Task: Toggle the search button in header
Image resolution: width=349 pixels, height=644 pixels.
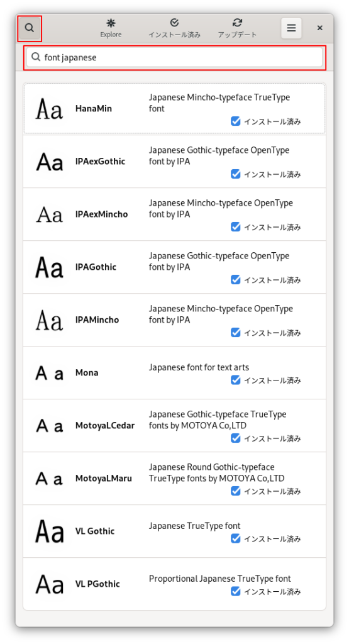Action: tap(29, 28)
